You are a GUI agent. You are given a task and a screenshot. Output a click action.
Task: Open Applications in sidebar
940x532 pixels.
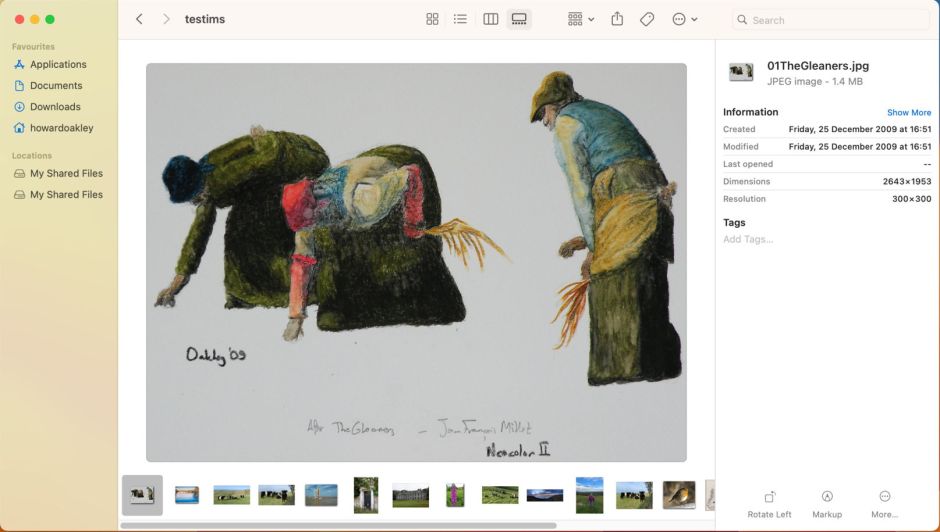[x=58, y=64]
